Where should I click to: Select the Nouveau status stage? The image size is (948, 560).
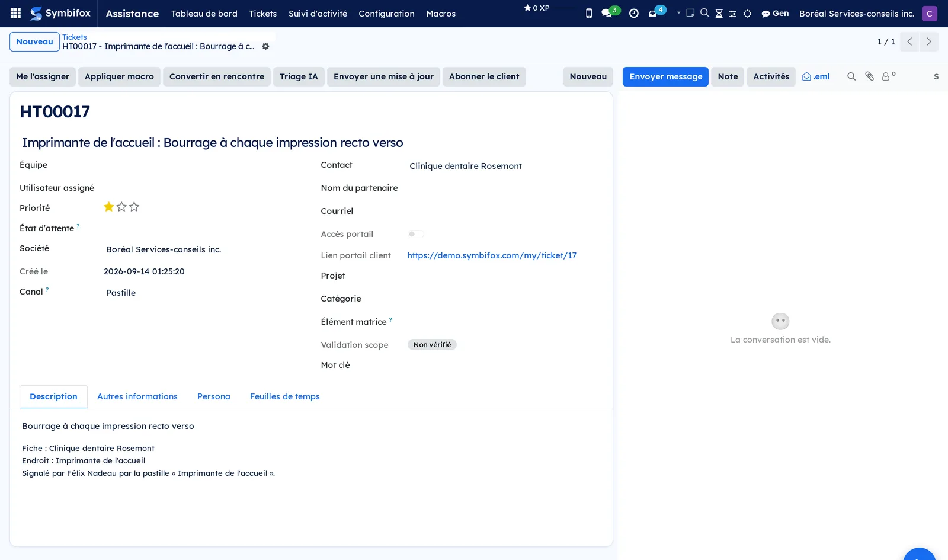pos(588,76)
